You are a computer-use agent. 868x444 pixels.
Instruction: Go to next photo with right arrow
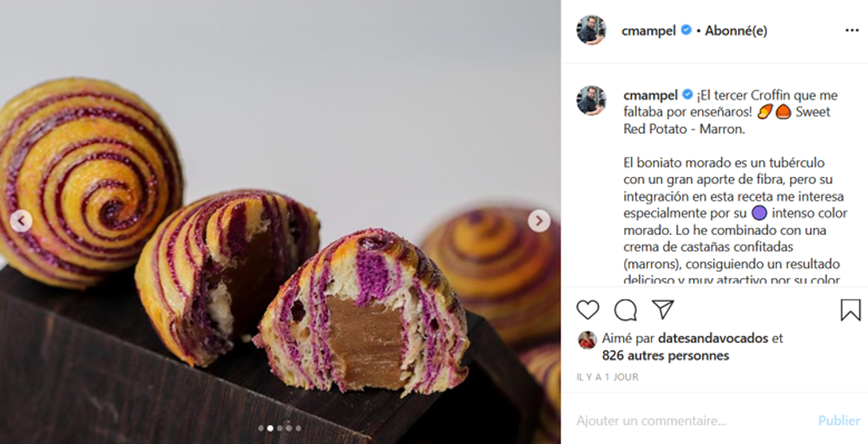(x=539, y=220)
